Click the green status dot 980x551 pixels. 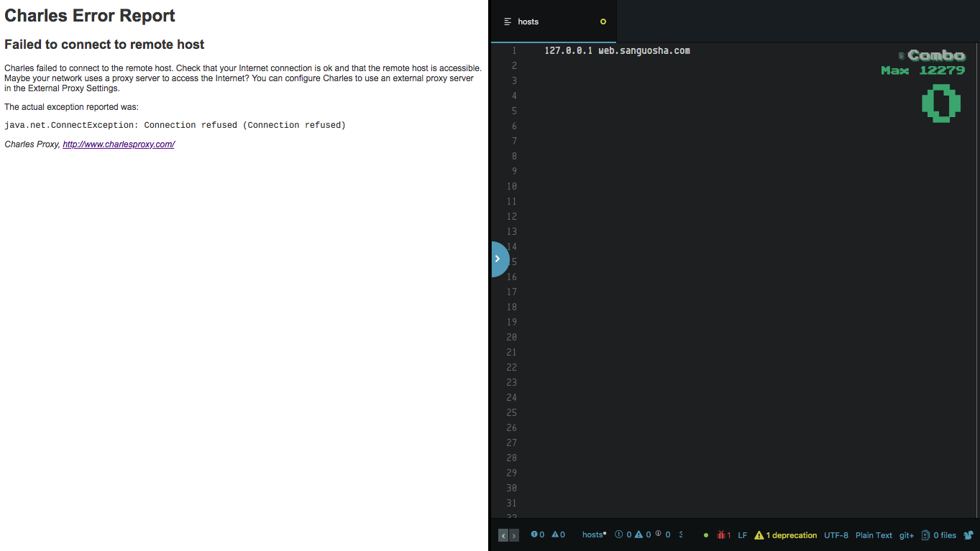point(706,535)
